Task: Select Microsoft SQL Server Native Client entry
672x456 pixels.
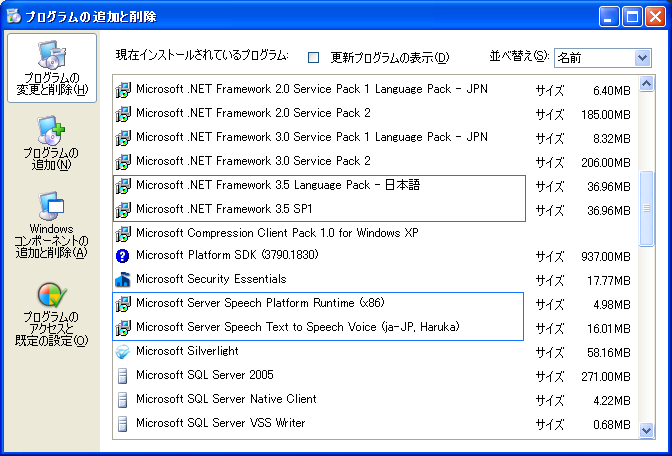Action: pyautogui.click(x=226, y=399)
